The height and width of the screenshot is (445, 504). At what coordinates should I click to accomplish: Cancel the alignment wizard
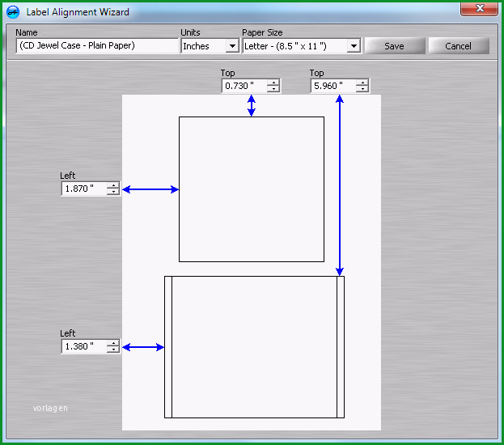(459, 46)
